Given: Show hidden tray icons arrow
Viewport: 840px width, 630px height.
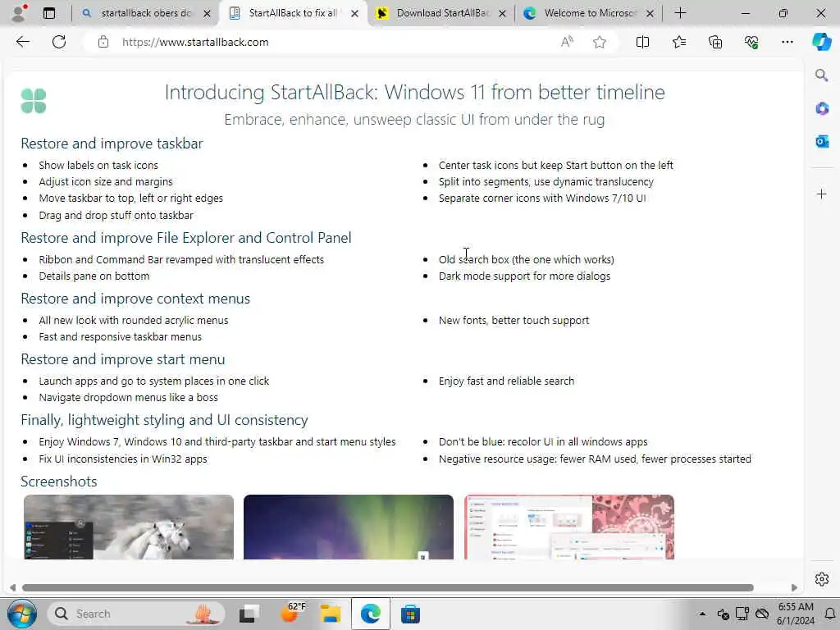Looking at the screenshot, I should (702, 614).
